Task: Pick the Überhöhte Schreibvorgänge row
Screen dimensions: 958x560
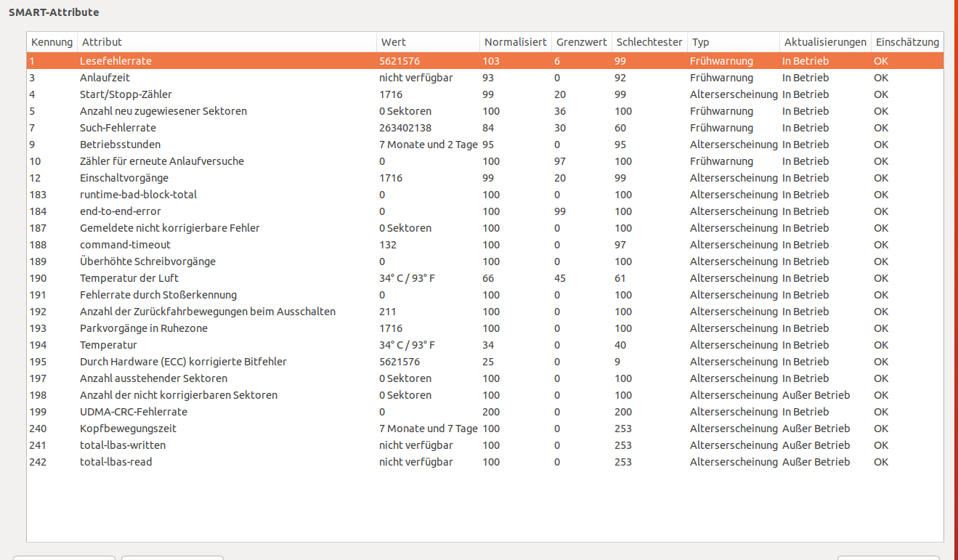Action: click(485, 261)
